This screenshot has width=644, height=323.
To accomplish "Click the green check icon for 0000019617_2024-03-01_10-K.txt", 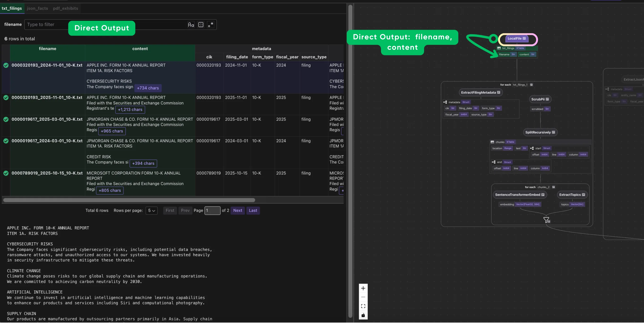I will coord(6,141).
